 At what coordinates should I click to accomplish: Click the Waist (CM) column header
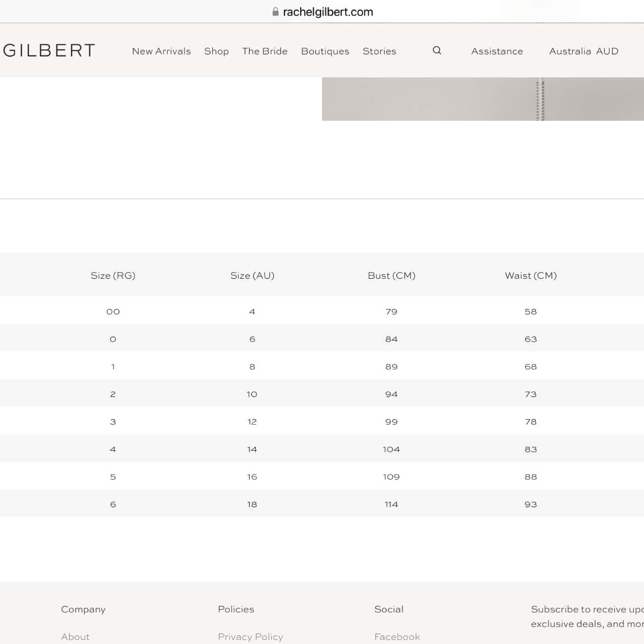pyautogui.click(x=531, y=275)
